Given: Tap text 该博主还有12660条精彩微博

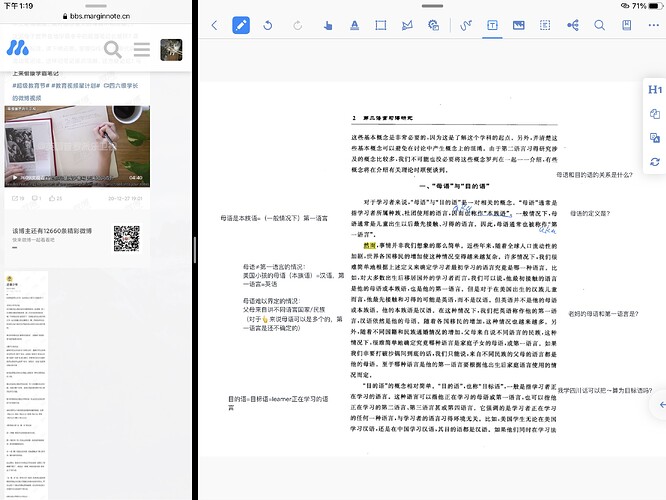Looking at the screenshot, I should coord(52,231).
